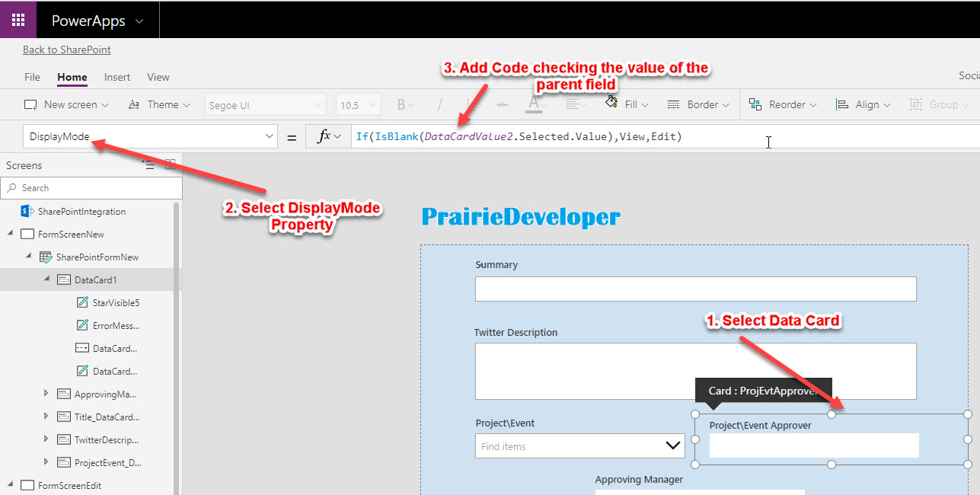This screenshot has width=980, height=495.
Task: Expand the Title_DataCard... tree node
Action: (x=46, y=416)
